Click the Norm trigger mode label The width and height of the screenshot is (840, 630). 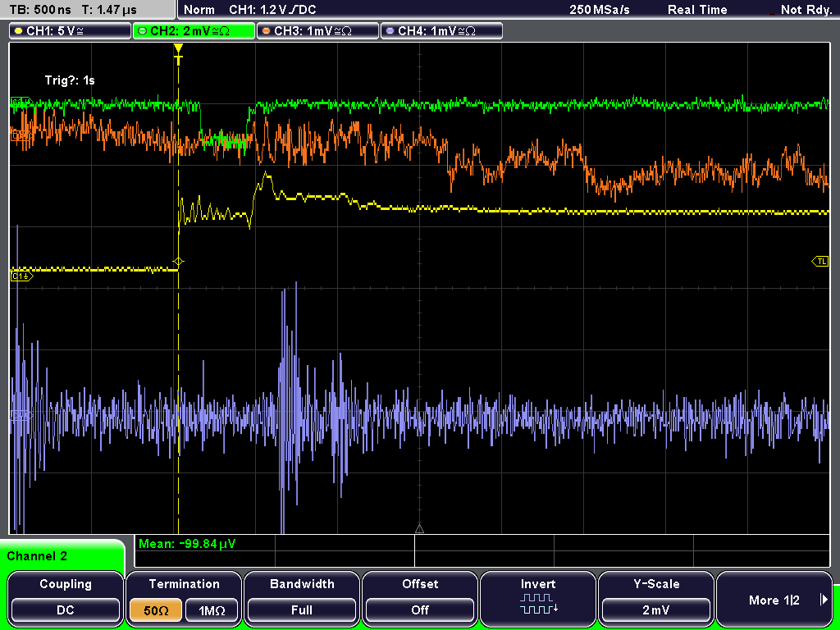tap(199, 10)
